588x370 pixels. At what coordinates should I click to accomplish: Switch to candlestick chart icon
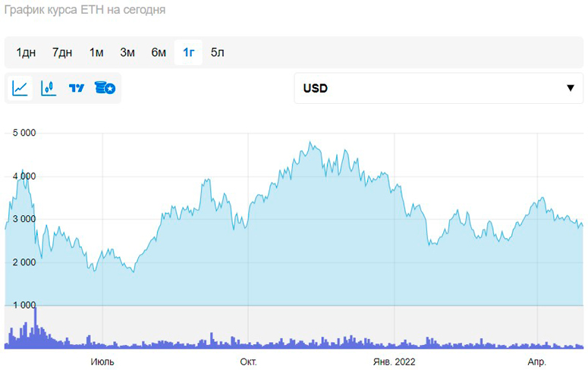[49, 89]
